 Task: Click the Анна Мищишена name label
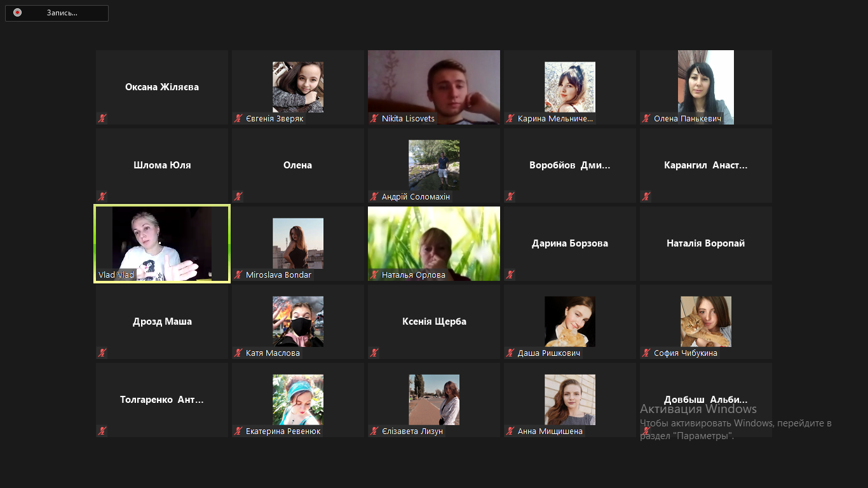(550, 431)
